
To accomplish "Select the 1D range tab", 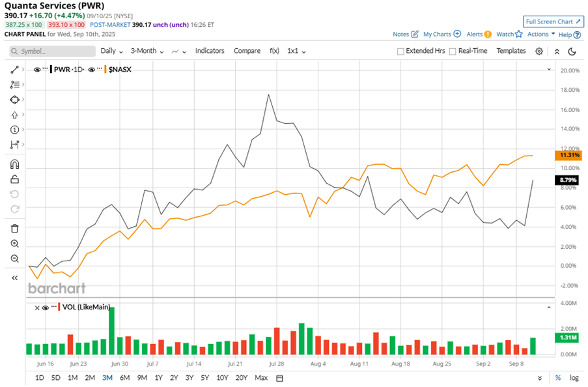I will point(39,378).
